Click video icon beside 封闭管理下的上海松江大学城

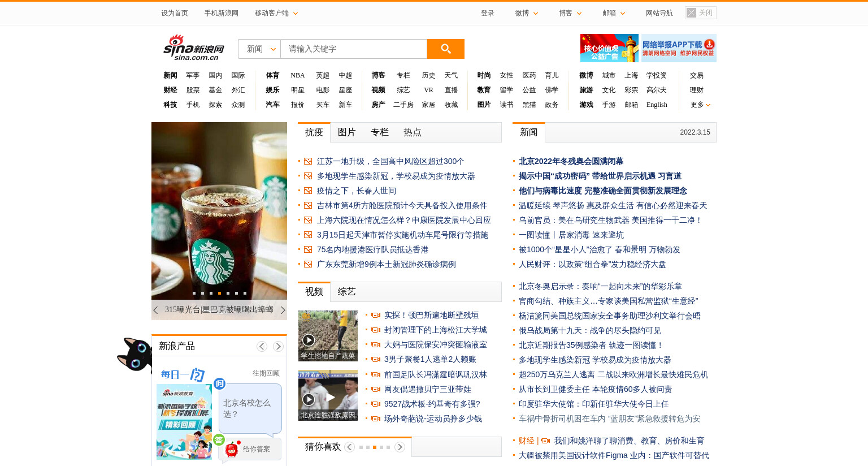click(x=375, y=330)
